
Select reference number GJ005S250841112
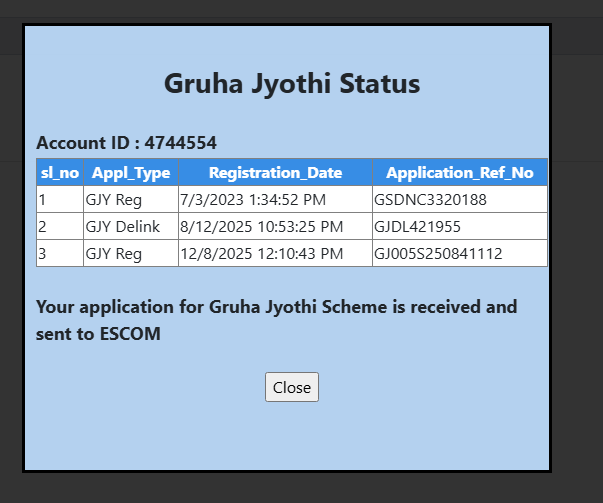coord(438,254)
